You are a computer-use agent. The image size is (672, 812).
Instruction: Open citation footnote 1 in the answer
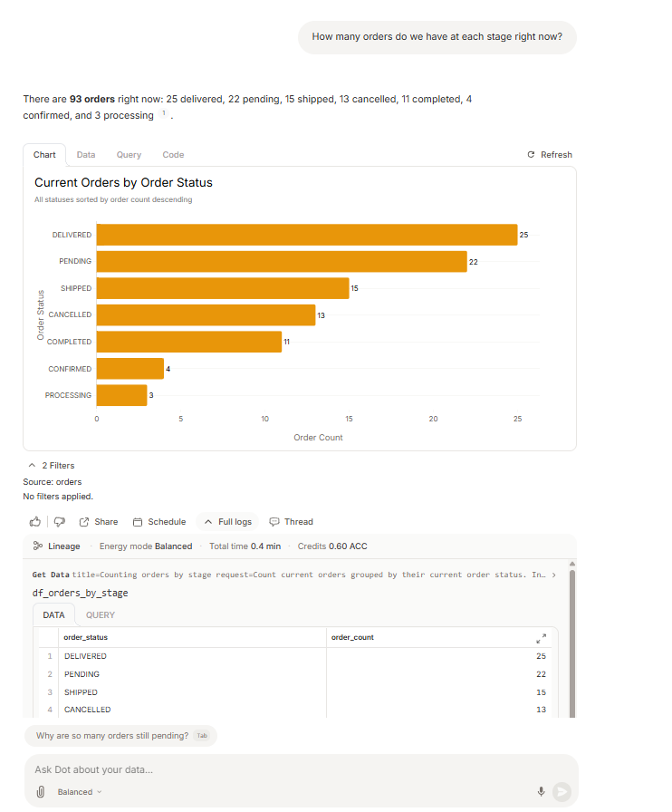coord(164,113)
